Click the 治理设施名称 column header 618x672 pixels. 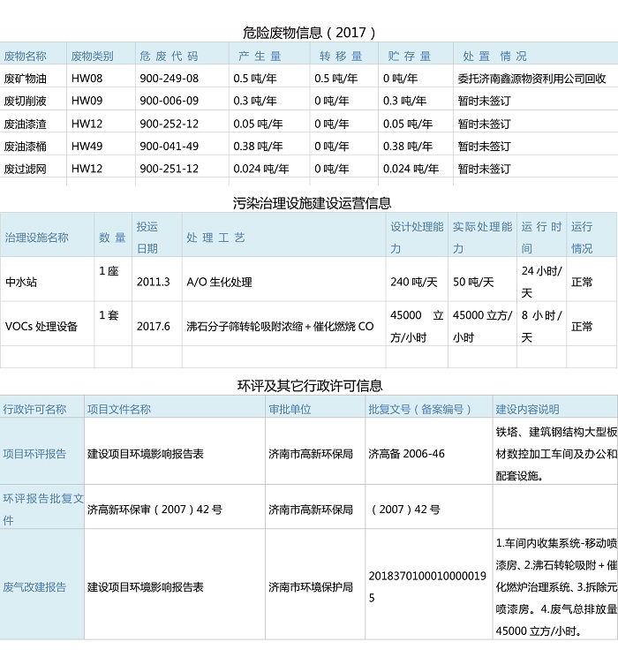tap(36, 238)
